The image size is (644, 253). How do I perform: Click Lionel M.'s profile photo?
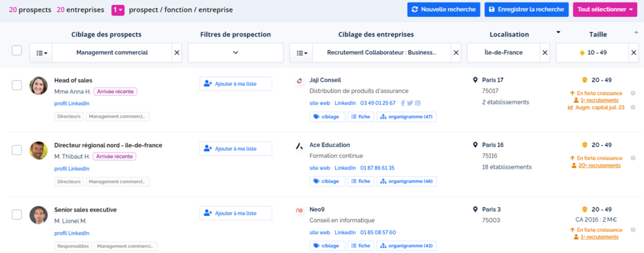point(38,215)
